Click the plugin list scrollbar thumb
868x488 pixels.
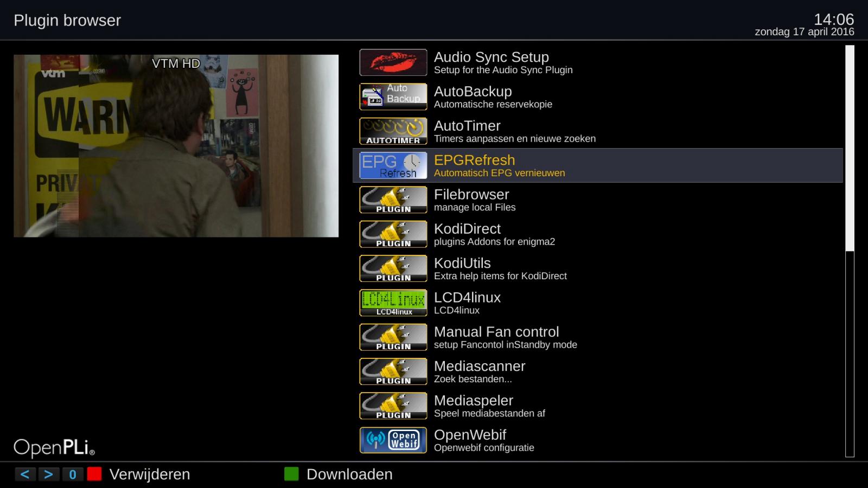(850, 149)
